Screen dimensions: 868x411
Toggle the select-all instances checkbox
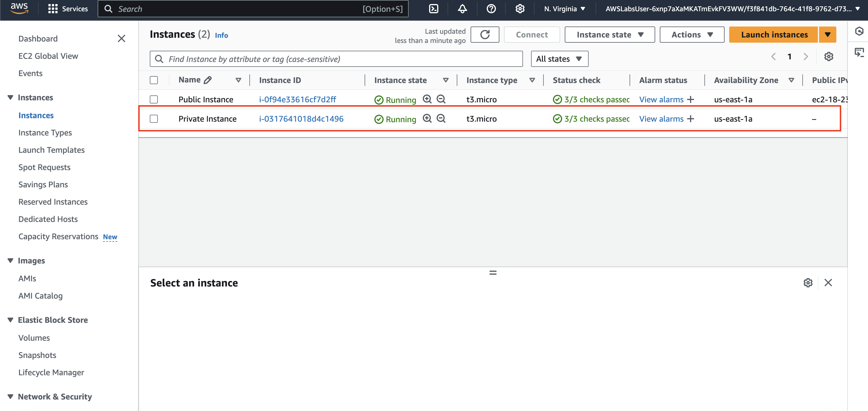coord(154,80)
